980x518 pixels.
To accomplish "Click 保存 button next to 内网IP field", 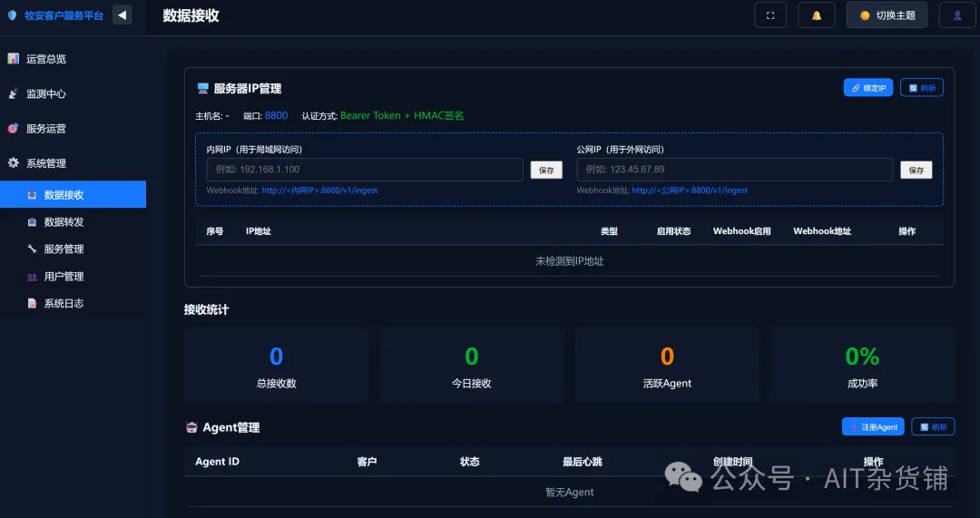I will pos(546,170).
